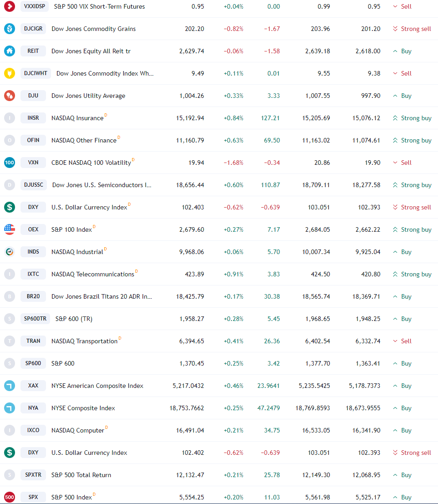Open NYSE Composite Index link
438x504 pixels.
(x=83, y=408)
